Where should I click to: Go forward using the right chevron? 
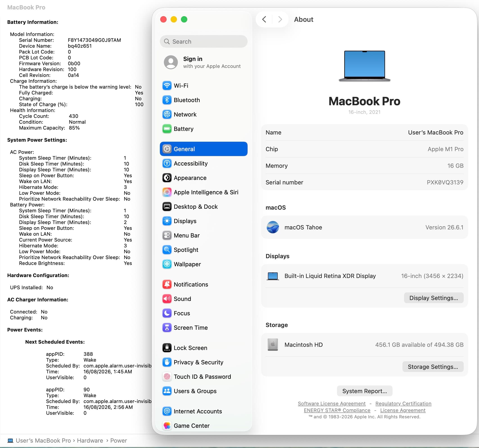(280, 19)
